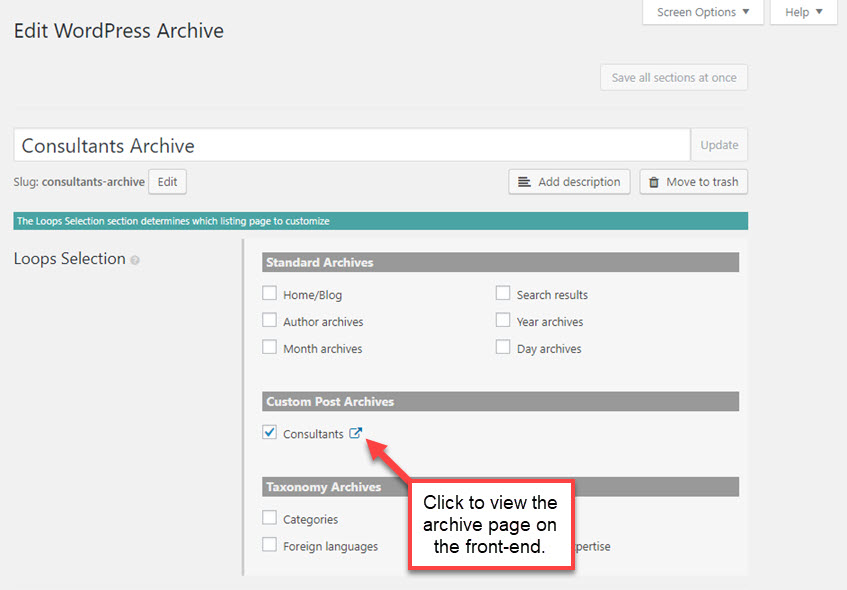Screen dimensions: 847x590
Task: Enable the Foreign languages checkbox
Action: click(x=270, y=545)
